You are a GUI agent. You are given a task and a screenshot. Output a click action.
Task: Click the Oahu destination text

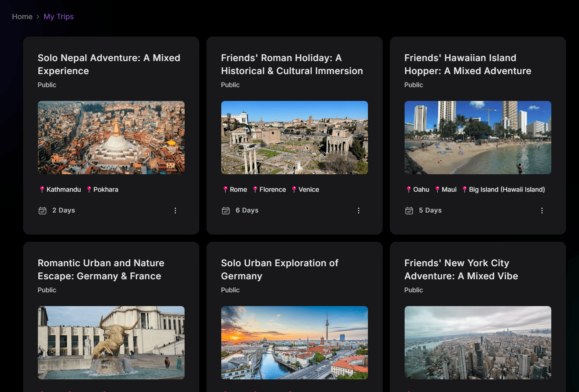(x=421, y=189)
